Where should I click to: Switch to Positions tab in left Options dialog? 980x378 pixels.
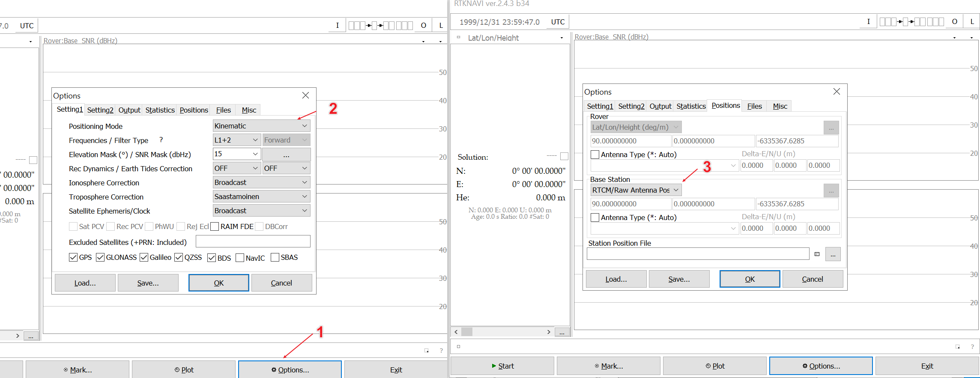tap(194, 110)
